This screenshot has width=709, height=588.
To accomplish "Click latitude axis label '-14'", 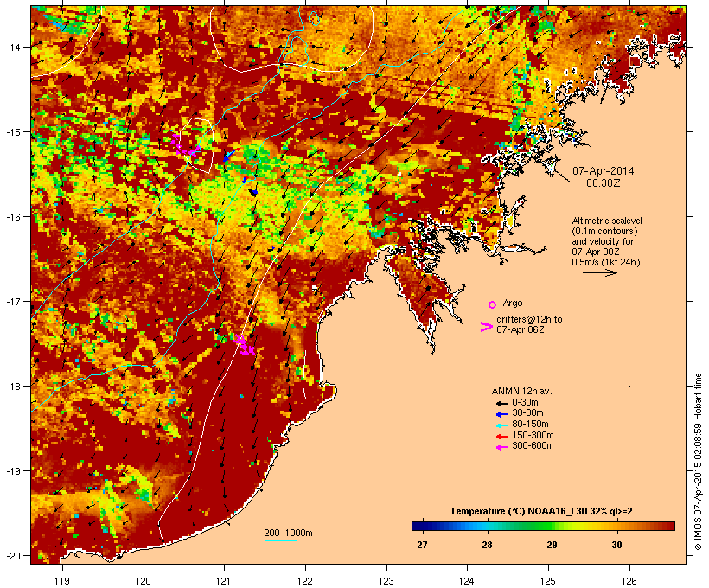I will click(13, 47).
